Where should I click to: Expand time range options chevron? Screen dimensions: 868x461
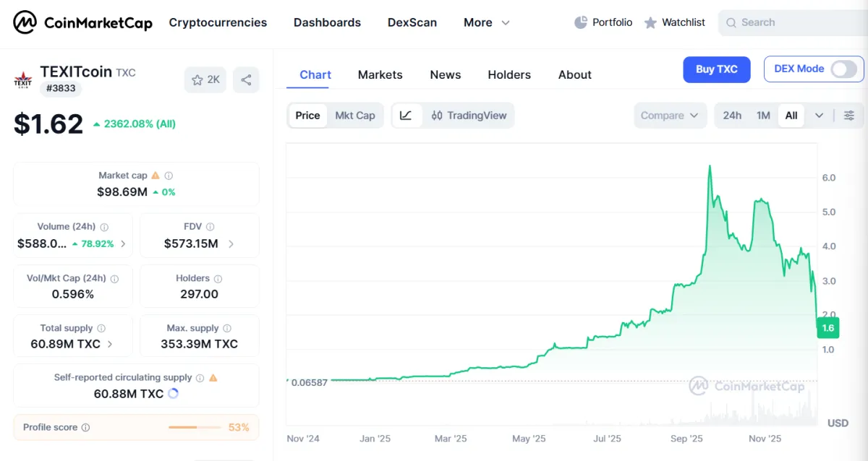point(819,116)
